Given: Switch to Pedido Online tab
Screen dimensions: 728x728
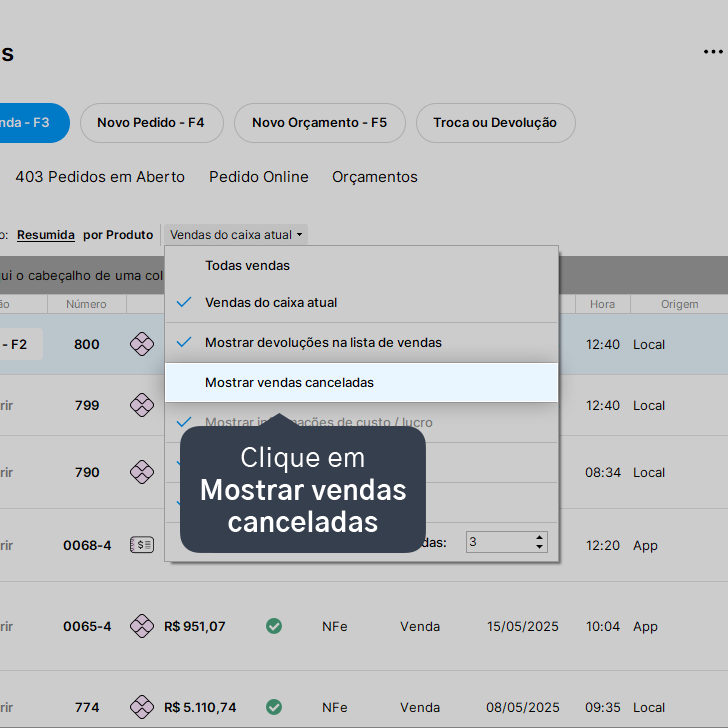Looking at the screenshot, I should (259, 177).
